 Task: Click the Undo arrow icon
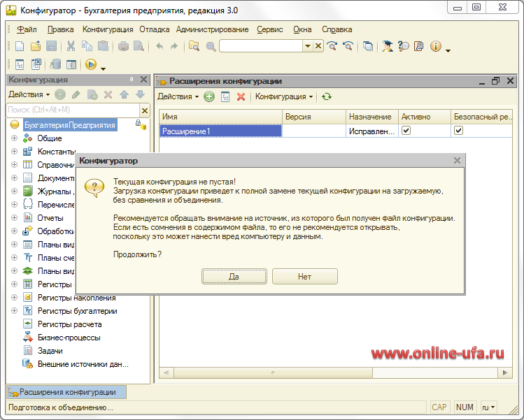pyautogui.click(x=160, y=46)
